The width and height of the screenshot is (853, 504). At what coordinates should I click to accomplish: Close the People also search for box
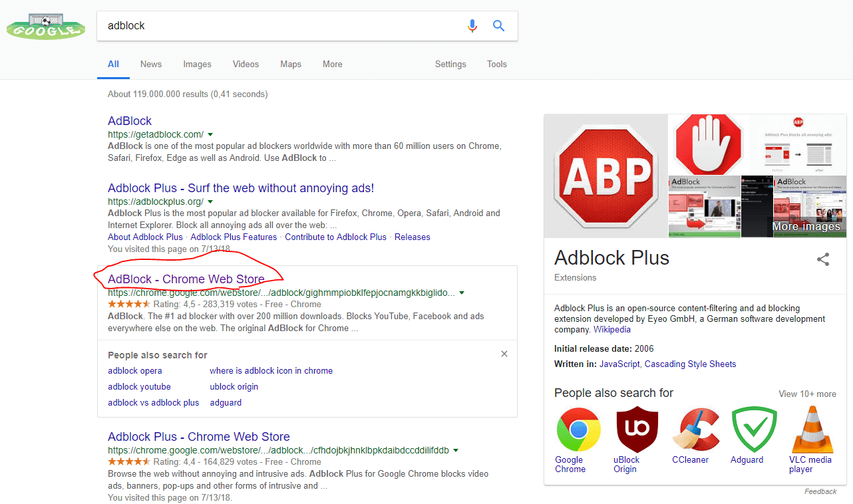pyautogui.click(x=504, y=354)
